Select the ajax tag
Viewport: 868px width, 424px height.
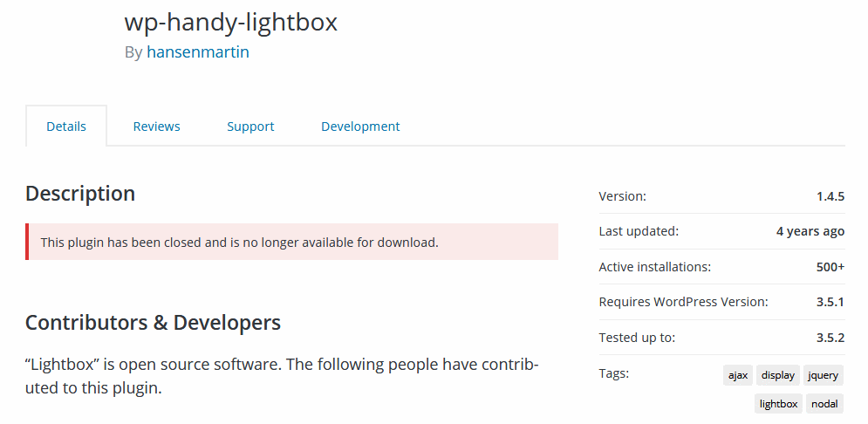[x=738, y=375]
